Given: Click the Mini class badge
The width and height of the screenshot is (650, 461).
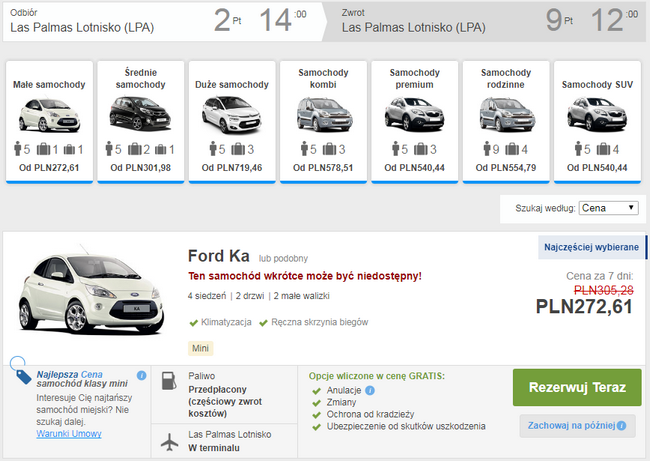Looking at the screenshot, I should pos(200,348).
